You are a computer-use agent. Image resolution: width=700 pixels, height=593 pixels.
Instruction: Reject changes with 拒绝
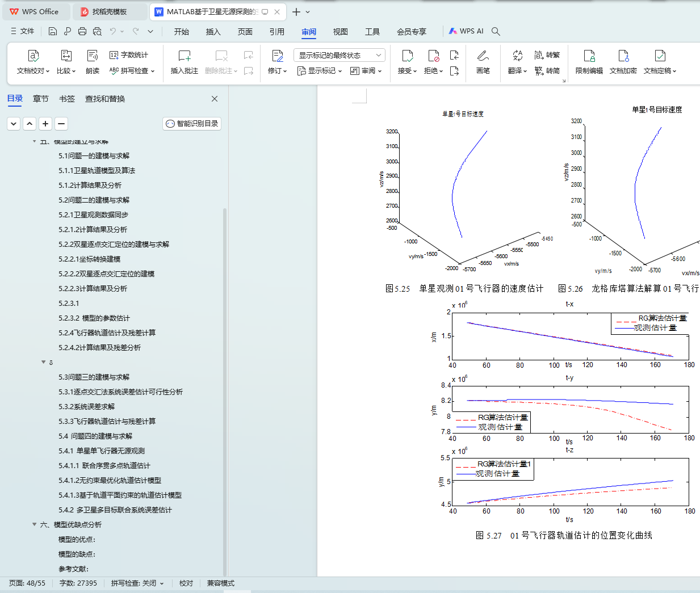click(x=433, y=62)
